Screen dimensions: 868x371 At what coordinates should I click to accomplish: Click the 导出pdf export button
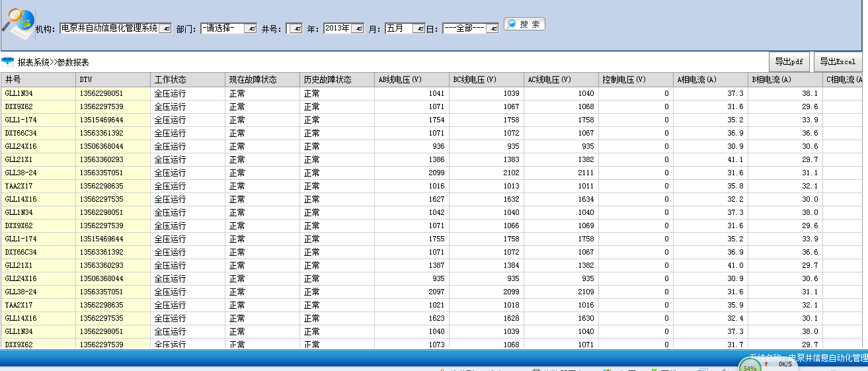(x=789, y=62)
